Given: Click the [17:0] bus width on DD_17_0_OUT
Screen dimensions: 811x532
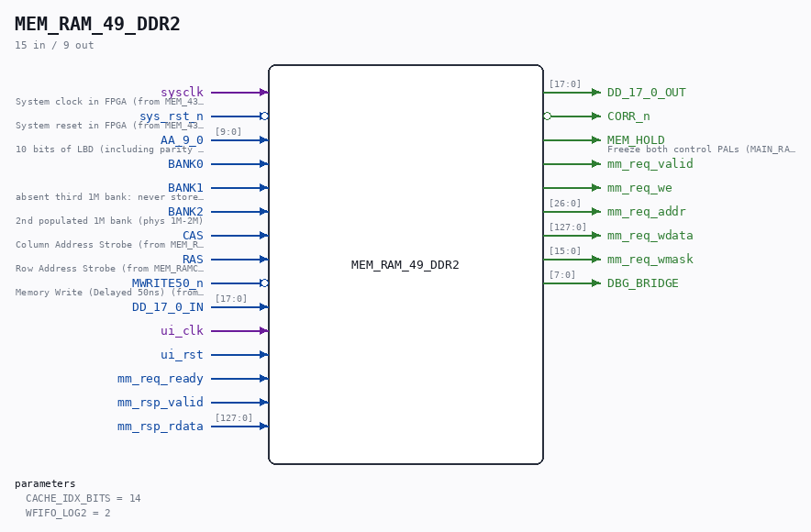Looking at the screenshot, I should pyautogui.click(x=565, y=83).
